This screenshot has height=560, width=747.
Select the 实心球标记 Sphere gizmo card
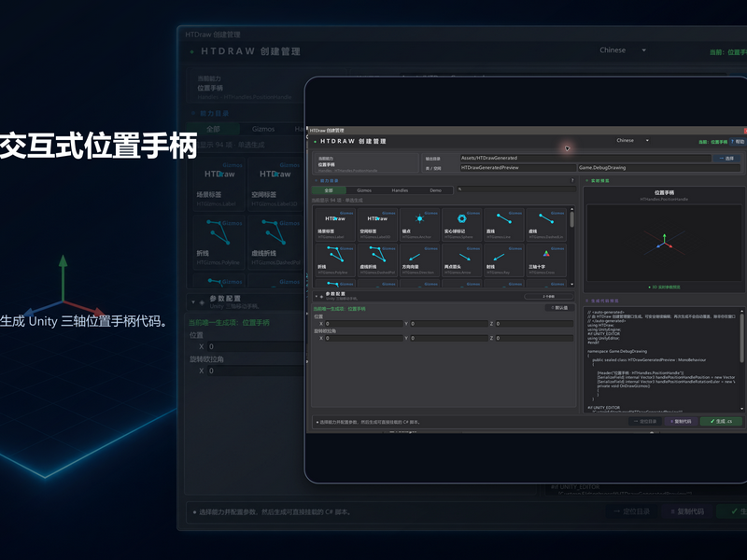tap(461, 224)
